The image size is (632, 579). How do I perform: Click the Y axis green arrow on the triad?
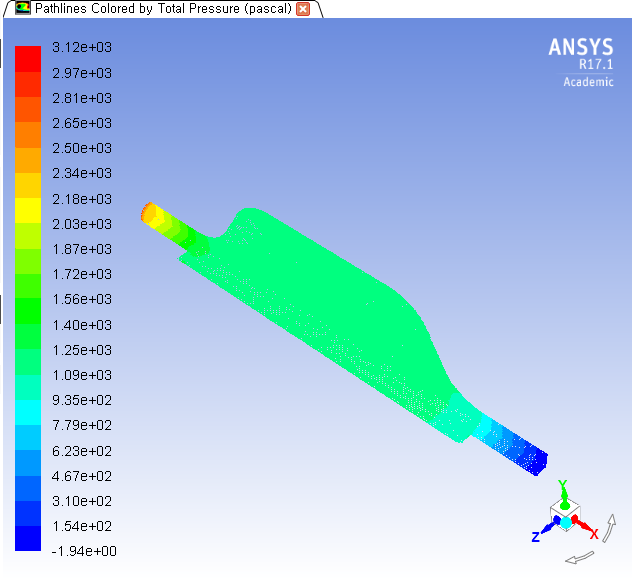point(564,494)
